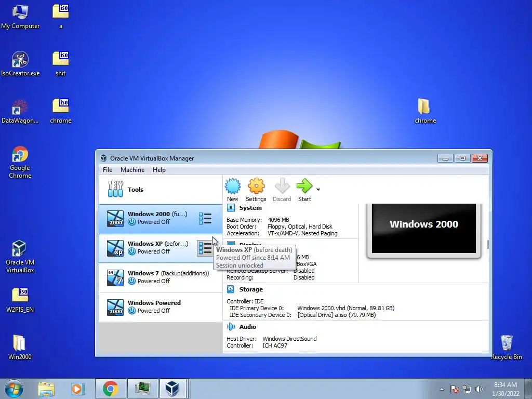Click Recording 'Disabled' value text
The width and height of the screenshot is (532, 399).
304,277
